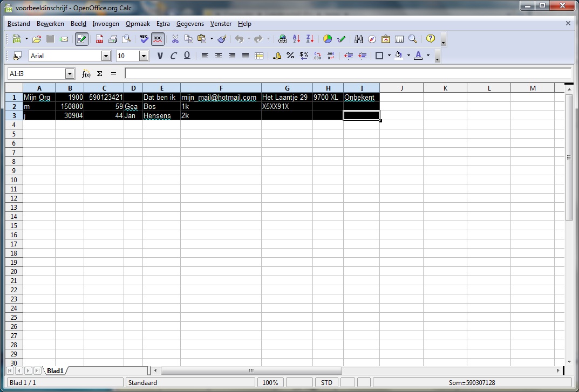Select the Blad1 sheet tab
The image size is (579, 392).
[x=55, y=371]
